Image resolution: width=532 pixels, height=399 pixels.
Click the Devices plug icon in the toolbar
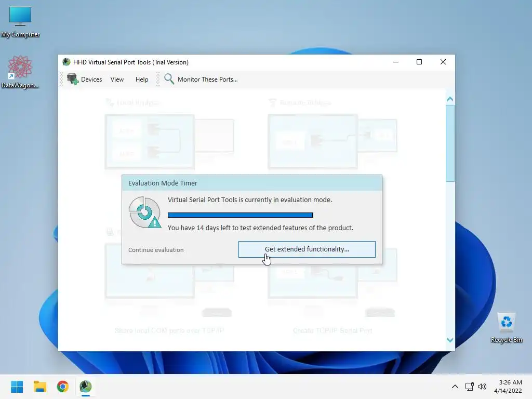[73, 79]
